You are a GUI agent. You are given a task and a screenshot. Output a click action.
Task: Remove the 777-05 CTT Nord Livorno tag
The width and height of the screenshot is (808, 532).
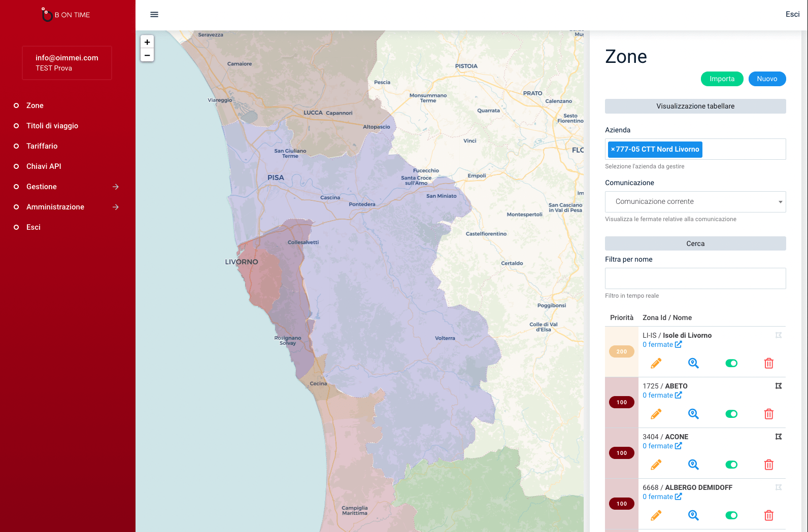coord(613,149)
